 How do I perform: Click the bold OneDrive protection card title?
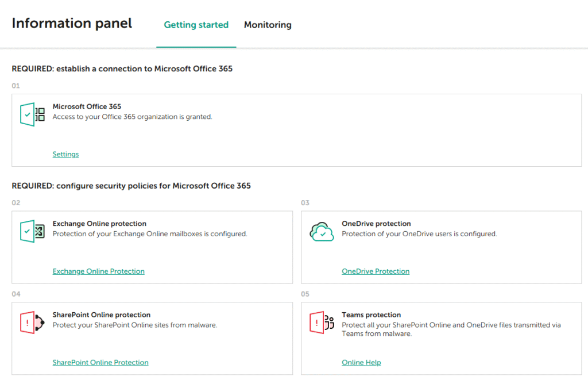pyautogui.click(x=376, y=224)
